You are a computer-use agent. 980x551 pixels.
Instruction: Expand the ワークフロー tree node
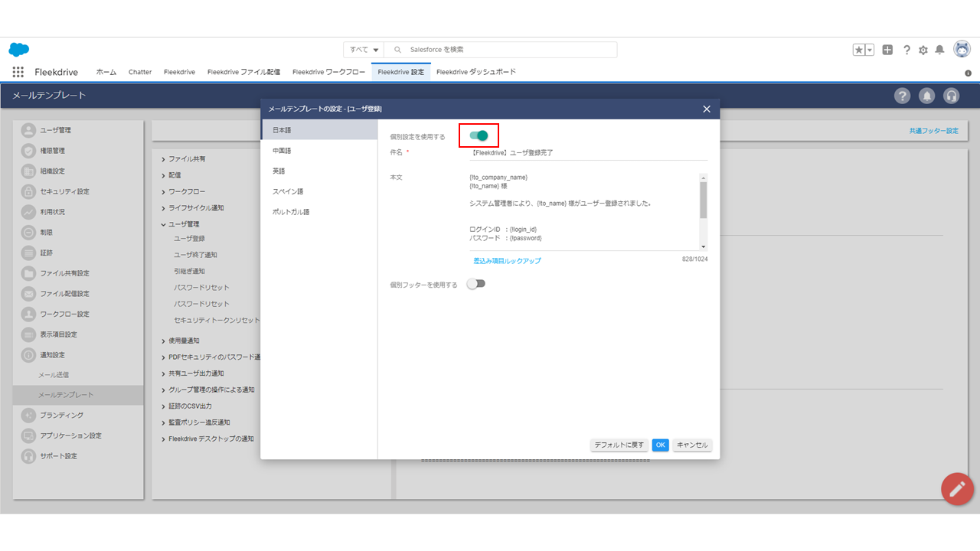tap(163, 191)
